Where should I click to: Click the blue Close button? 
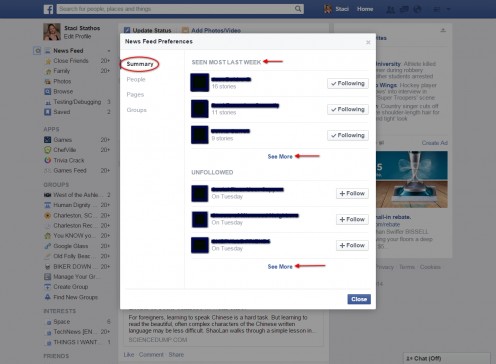[x=359, y=299]
